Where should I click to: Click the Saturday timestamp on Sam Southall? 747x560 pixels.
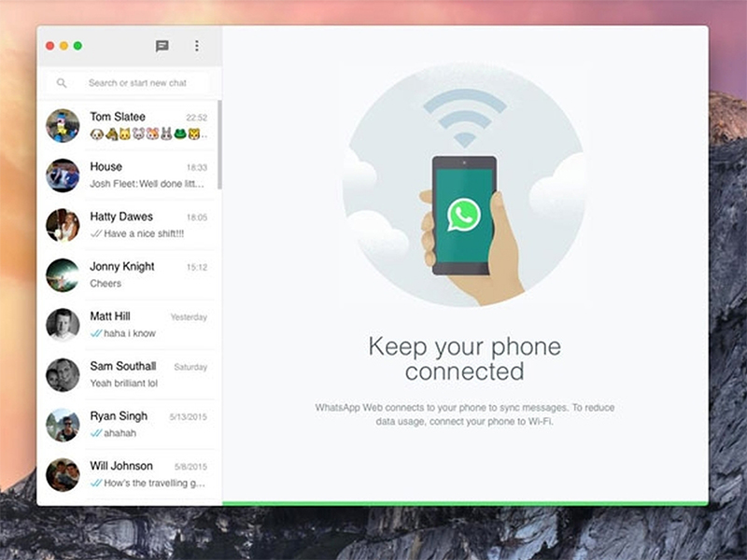190,367
